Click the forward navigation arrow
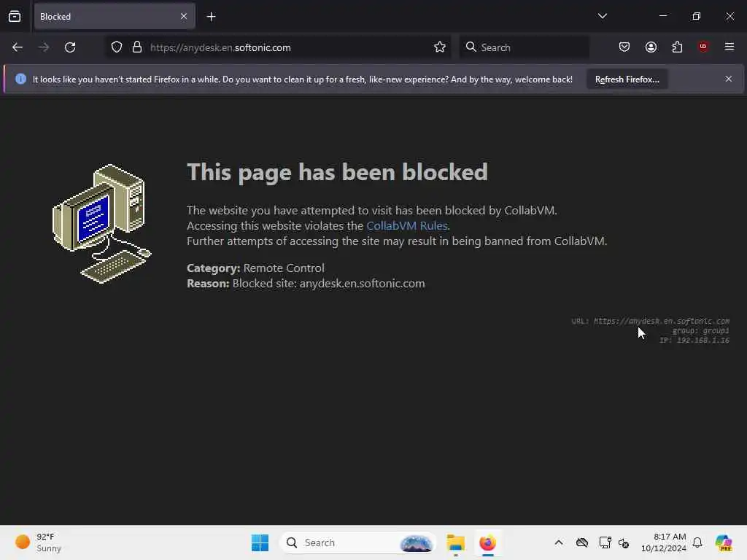The height and width of the screenshot is (560, 747). coord(44,47)
